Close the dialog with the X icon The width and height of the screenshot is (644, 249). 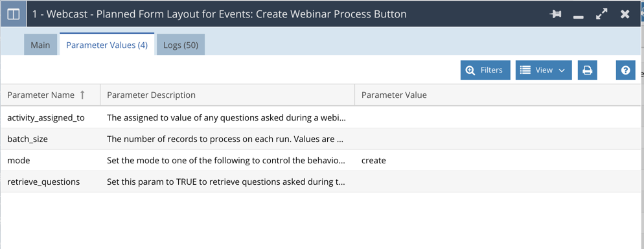625,14
